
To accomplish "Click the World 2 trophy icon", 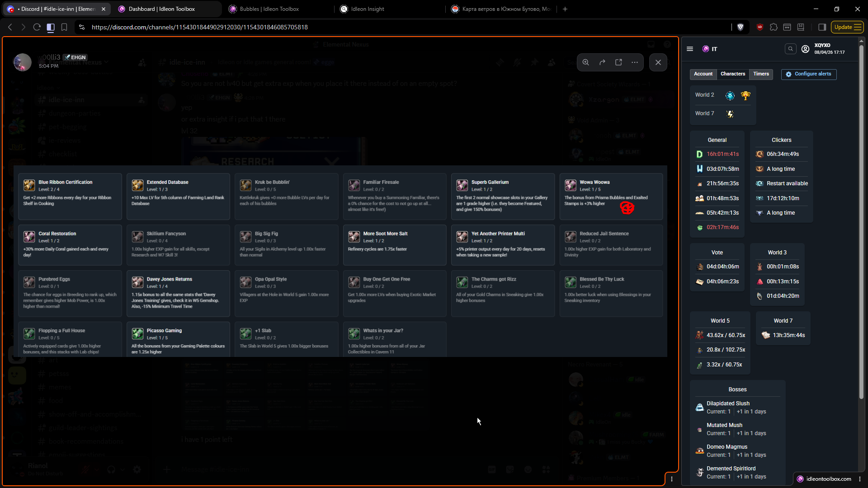I will [745, 95].
